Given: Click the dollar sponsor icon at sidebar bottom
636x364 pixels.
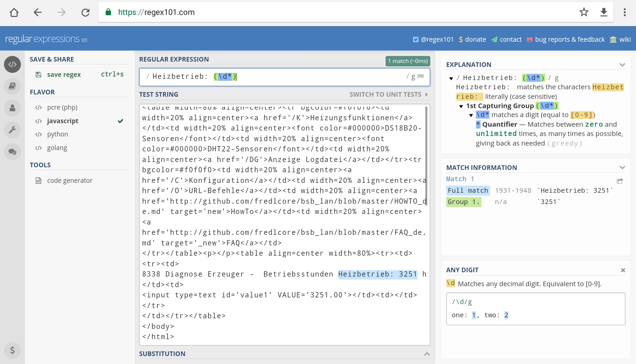Looking at the screenshot, I should tap(12, 350).
